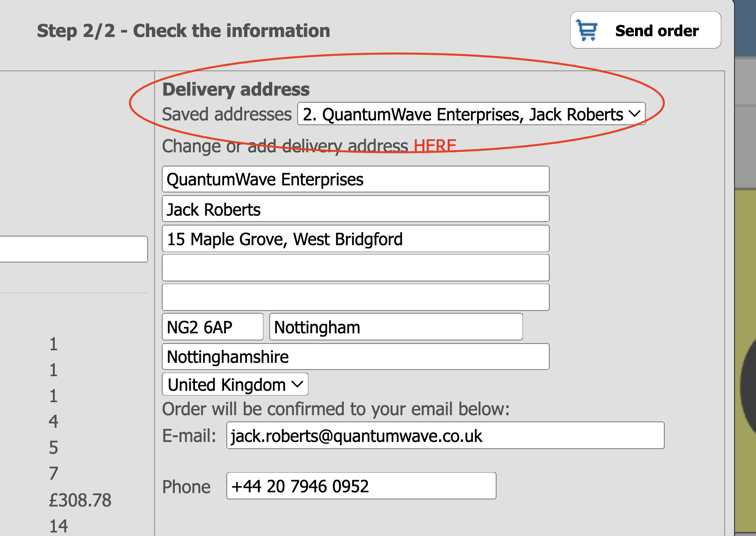Click the empty field directly below street address
Viewport: 756px width, 536px height.
pos(355,268)
